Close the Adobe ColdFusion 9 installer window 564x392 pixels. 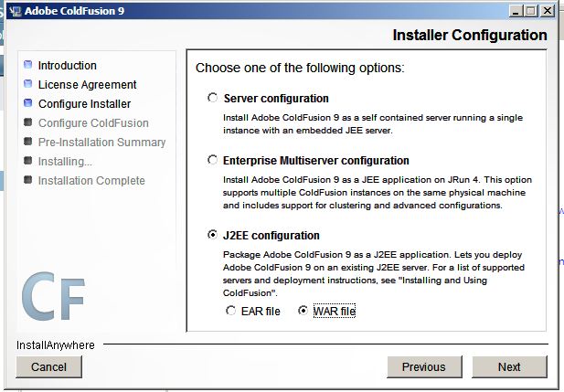coord(546,11)
